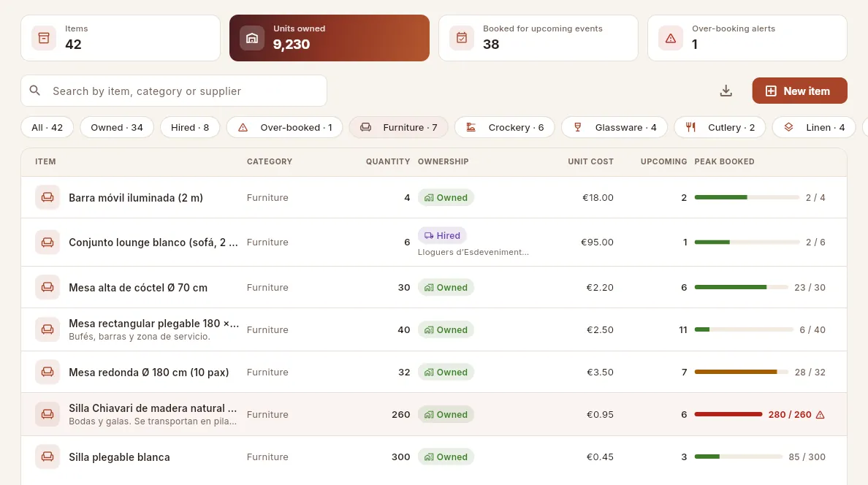Screen dimensions: 868x485
Task: Open the Units owned 9,230 card
Action: coord(330,38)
